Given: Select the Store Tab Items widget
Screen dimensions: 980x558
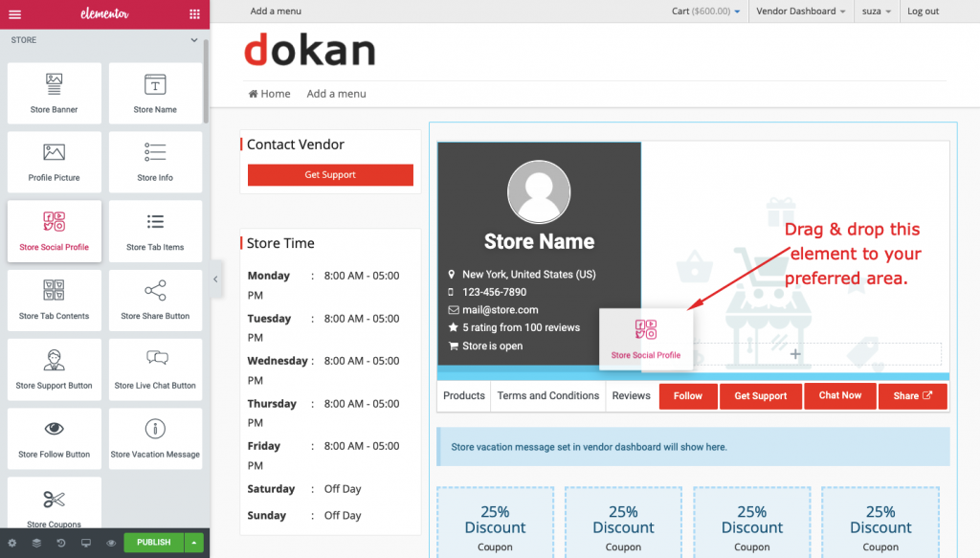Looking at the screenshot, I should tap(155, 232).
